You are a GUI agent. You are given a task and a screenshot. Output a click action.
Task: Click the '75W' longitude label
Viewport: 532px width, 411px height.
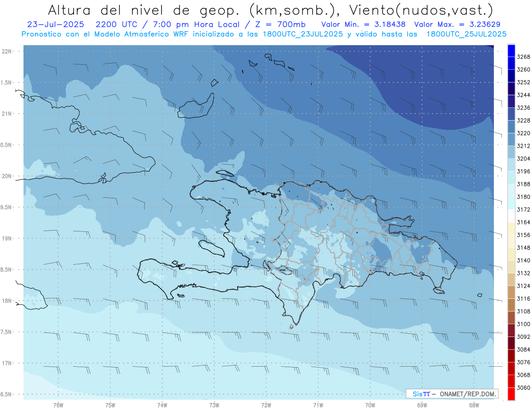click(110, 405)
